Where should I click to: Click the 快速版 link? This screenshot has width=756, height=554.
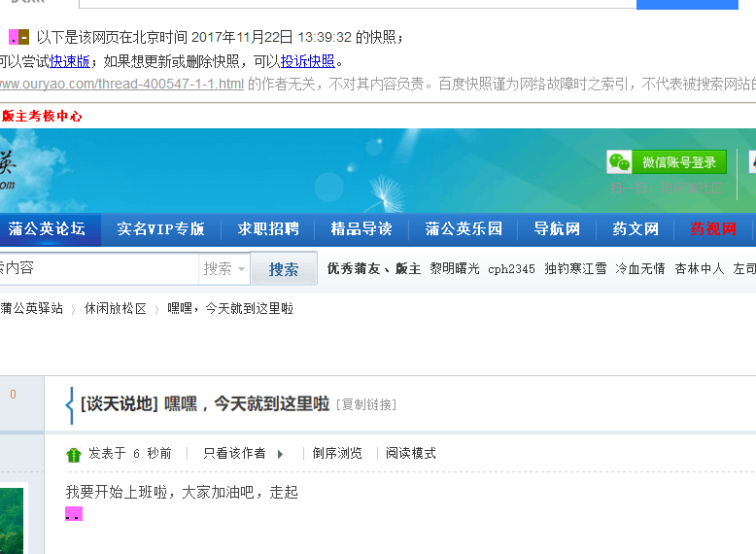pos(70,61)
